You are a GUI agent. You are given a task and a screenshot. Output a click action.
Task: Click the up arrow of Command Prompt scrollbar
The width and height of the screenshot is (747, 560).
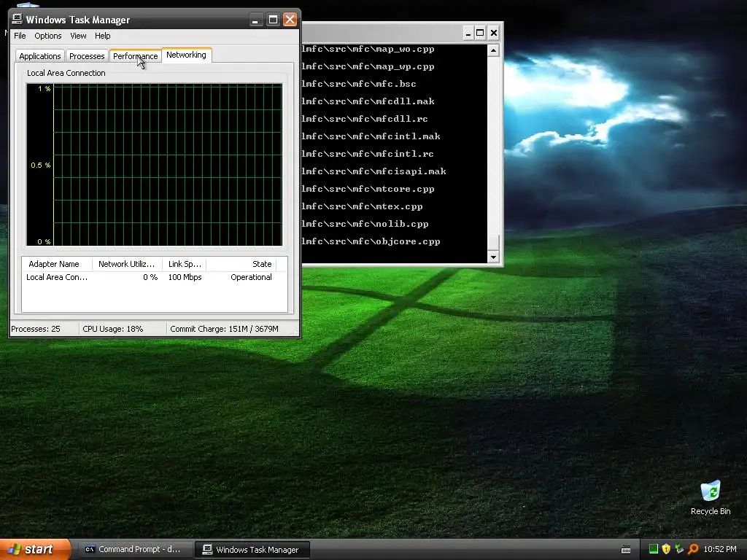[x=494, y=50]
